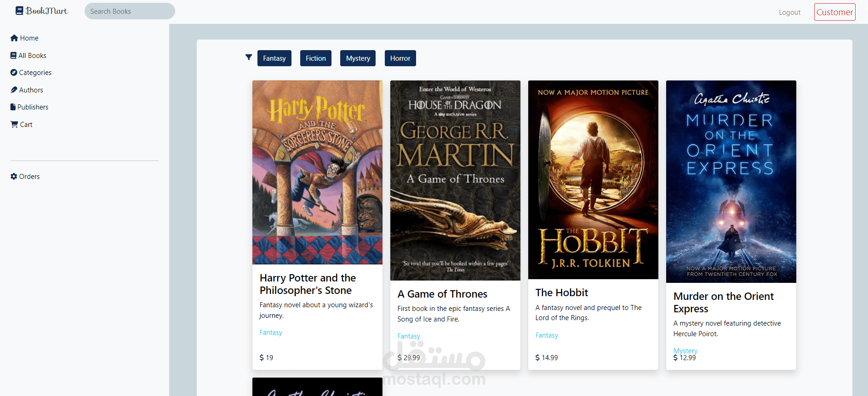The image size is (868, 396).
Task: Click description 'A mystery novel featuring detective'
Action: tap(727, 328)
